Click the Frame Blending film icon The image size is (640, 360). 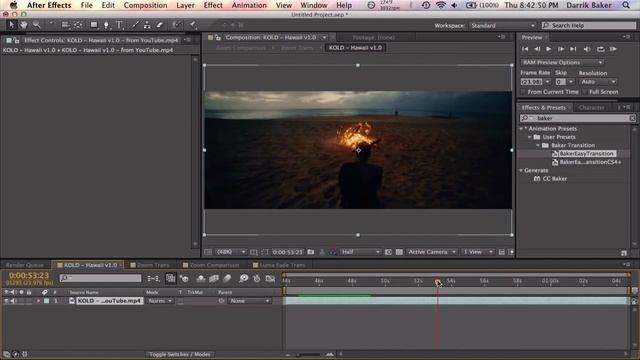pyautogui.click(x=214, y=278)
